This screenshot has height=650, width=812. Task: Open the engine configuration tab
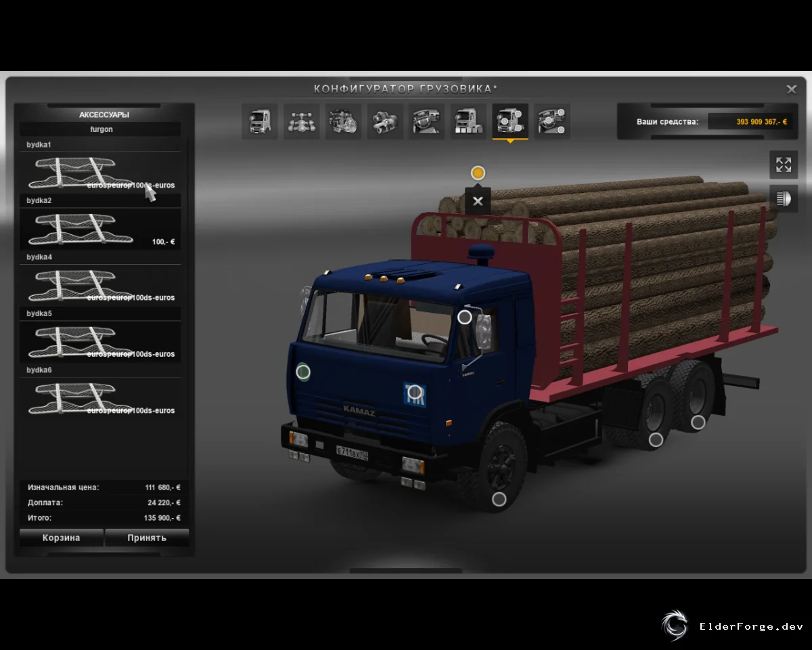click(x=344, y=122)
